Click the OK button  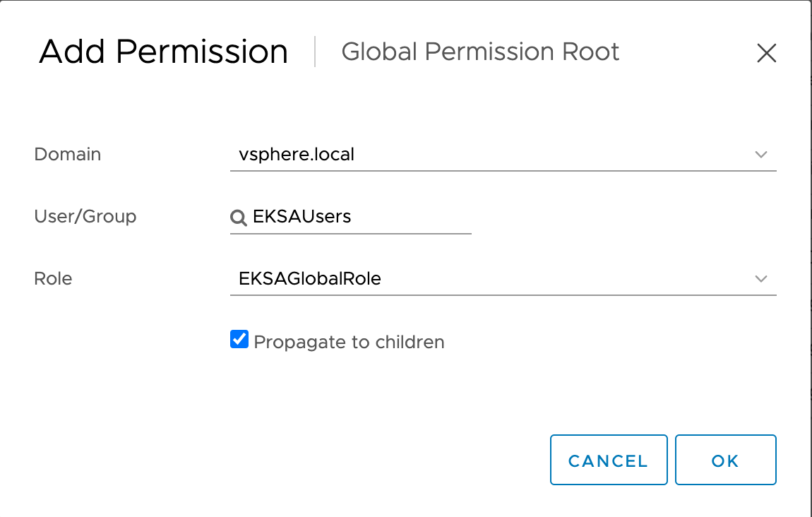pyautogui.click(x=725, y=460)
